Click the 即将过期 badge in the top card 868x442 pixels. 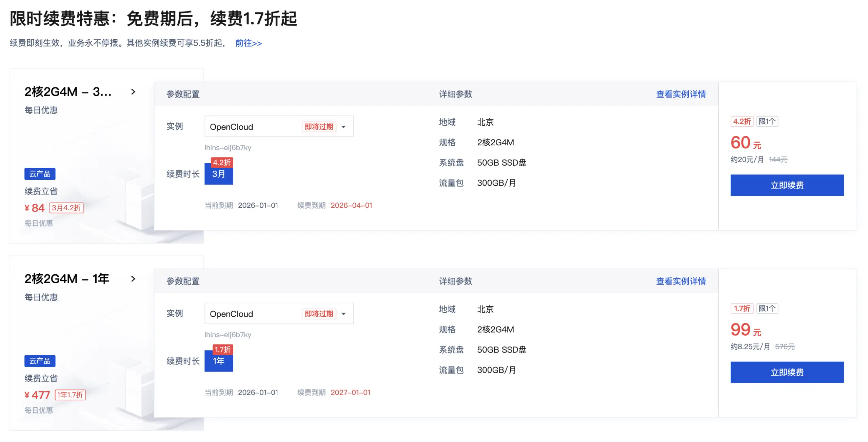click(318, 126)
